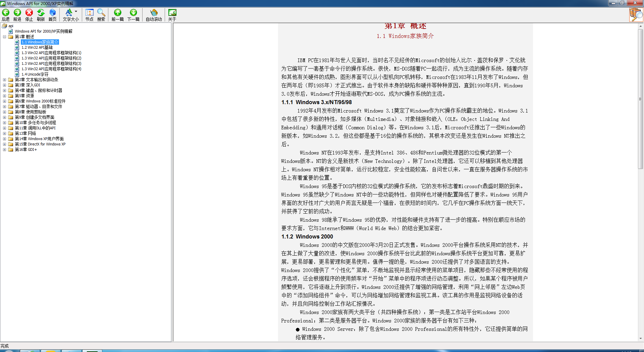Select 第2章 文本输出和滚动条 label

(37, 80)
